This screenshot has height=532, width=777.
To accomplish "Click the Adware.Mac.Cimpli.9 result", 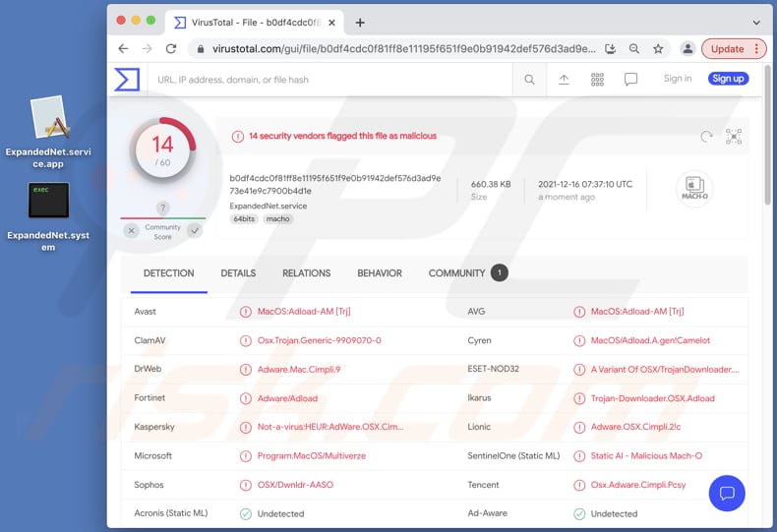I will coord(299,369).
